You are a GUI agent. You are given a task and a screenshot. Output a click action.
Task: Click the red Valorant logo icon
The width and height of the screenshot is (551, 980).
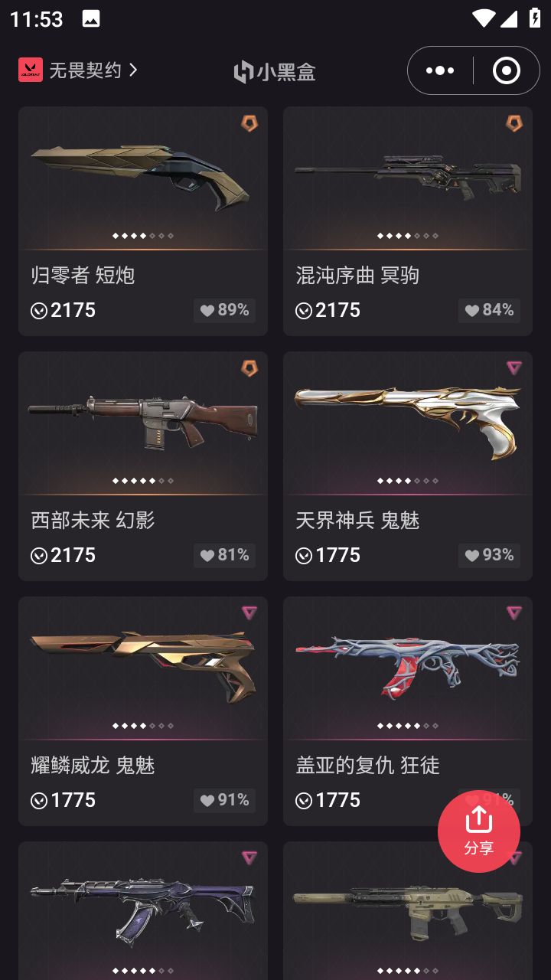(x=31, y=70)
